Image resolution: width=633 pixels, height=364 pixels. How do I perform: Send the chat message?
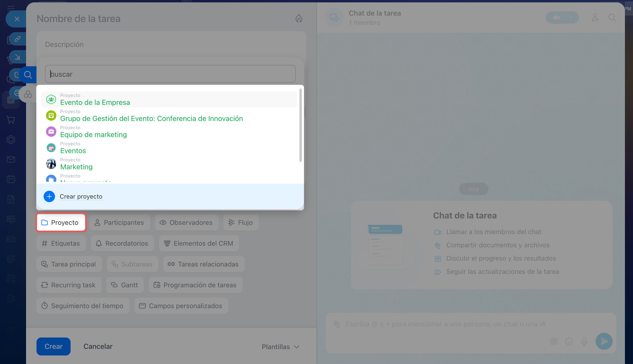tap(604, 341)
